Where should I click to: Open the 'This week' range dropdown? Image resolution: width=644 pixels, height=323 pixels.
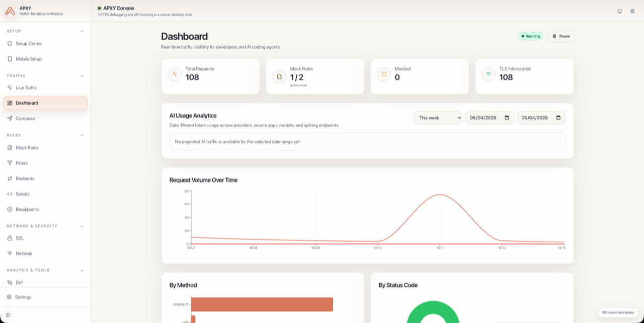click(438, 118)
